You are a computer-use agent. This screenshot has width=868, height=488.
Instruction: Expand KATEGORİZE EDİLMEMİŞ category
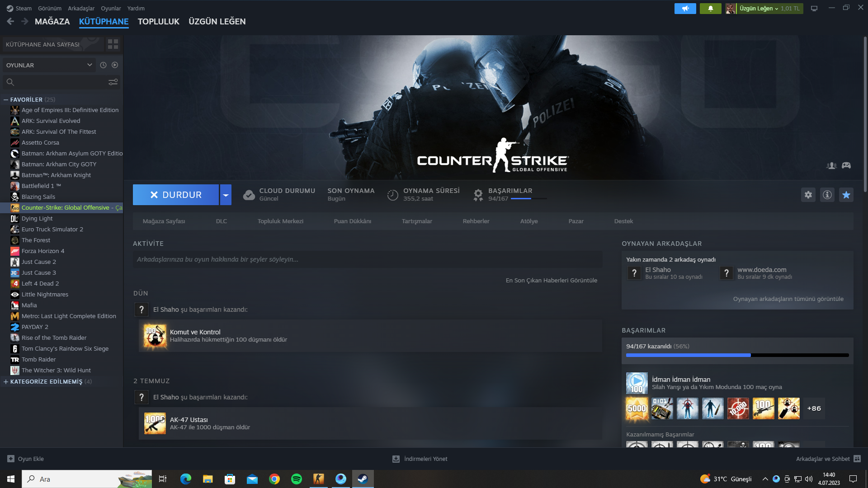tap(6, 382)
